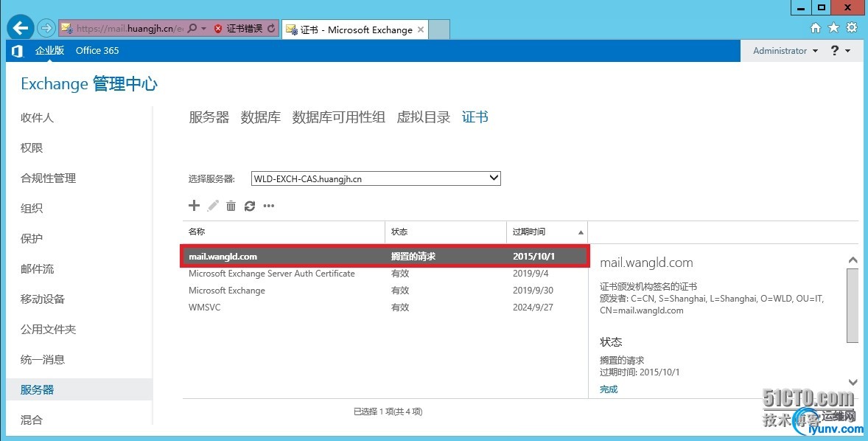Close the 证书 - Microsoft Exchange tab
868x441 pixels.
click(x=421, y=30)
